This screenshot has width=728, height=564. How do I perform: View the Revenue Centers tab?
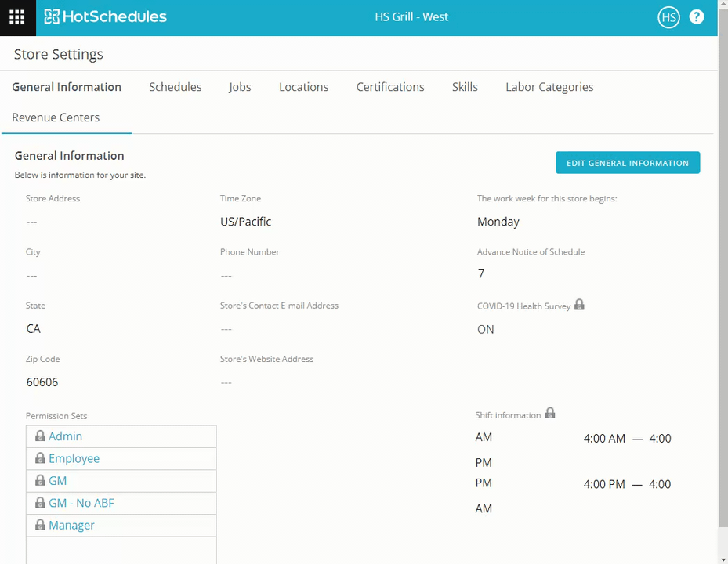click(x=56, y=117)
